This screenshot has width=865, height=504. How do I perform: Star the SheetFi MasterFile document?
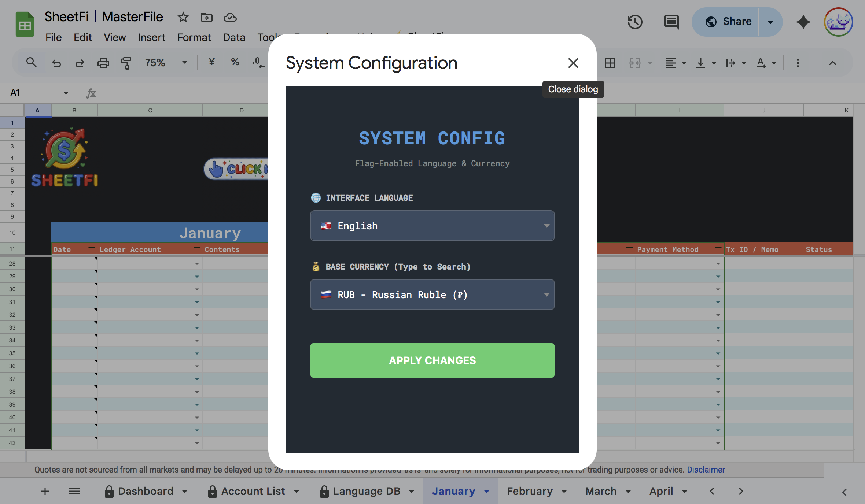click(x=183, y=17)
